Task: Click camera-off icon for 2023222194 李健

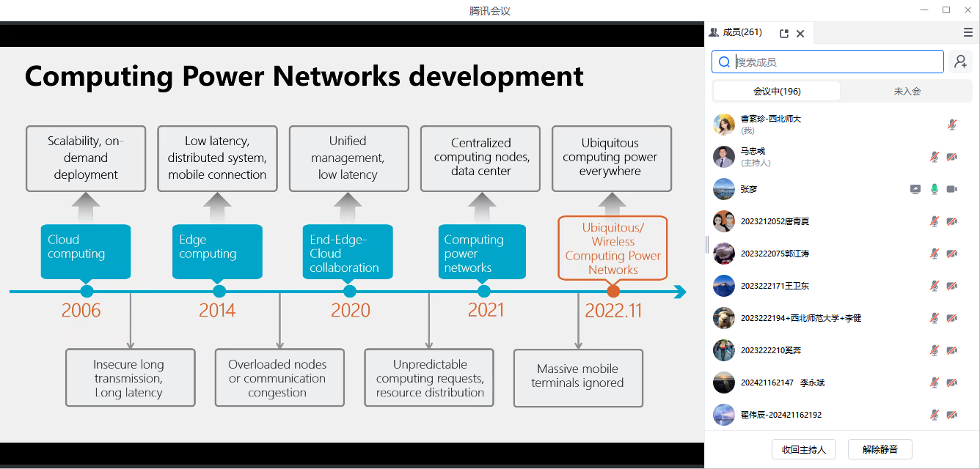Action: (x=952, y=318)
